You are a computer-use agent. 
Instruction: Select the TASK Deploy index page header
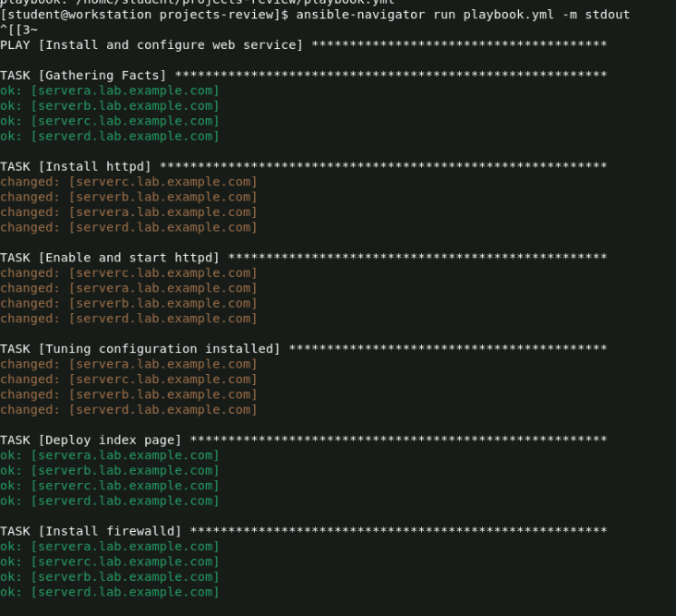[91, 441]
